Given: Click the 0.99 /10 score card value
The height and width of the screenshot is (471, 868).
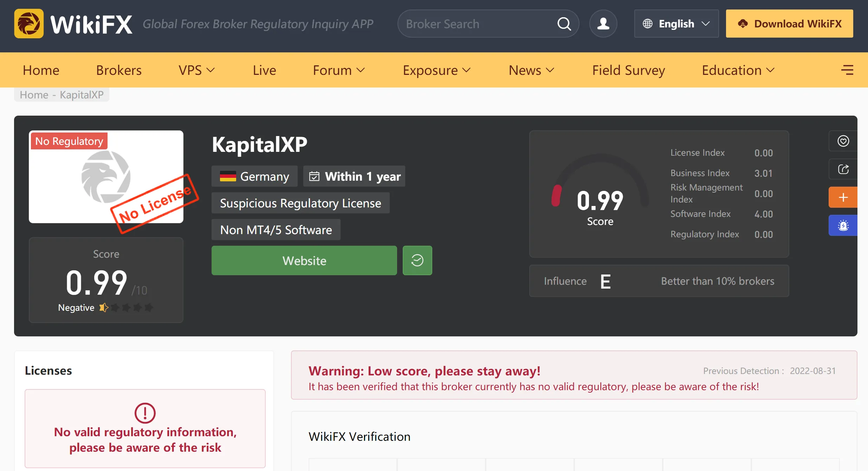Looking at the screenshot, I should (x=106, y=283).
